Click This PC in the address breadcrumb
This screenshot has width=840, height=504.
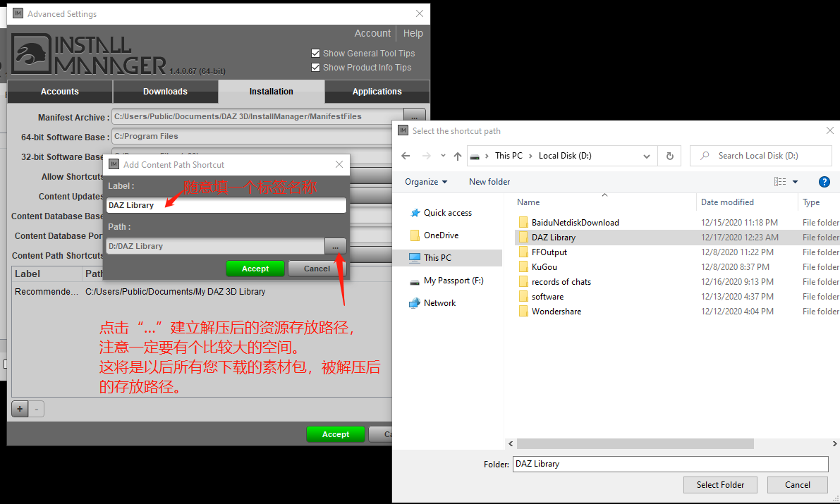(509, 156)
